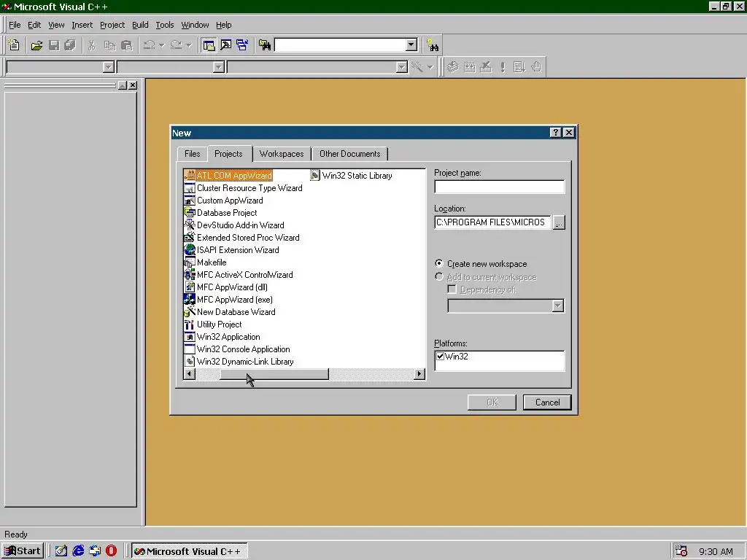Click the Copy toolbar icon
Screen dimensions: 747x560
click(109, 45)
